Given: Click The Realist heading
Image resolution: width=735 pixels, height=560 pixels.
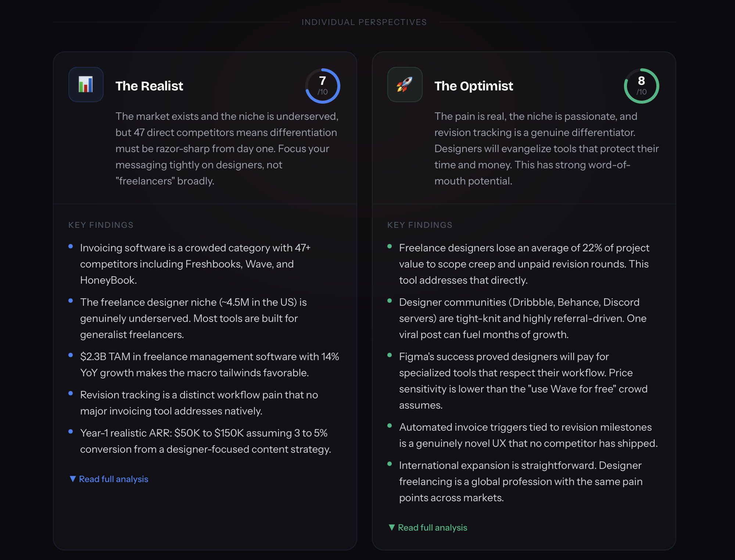Looking at the screenshot, I should pos(149,86).
